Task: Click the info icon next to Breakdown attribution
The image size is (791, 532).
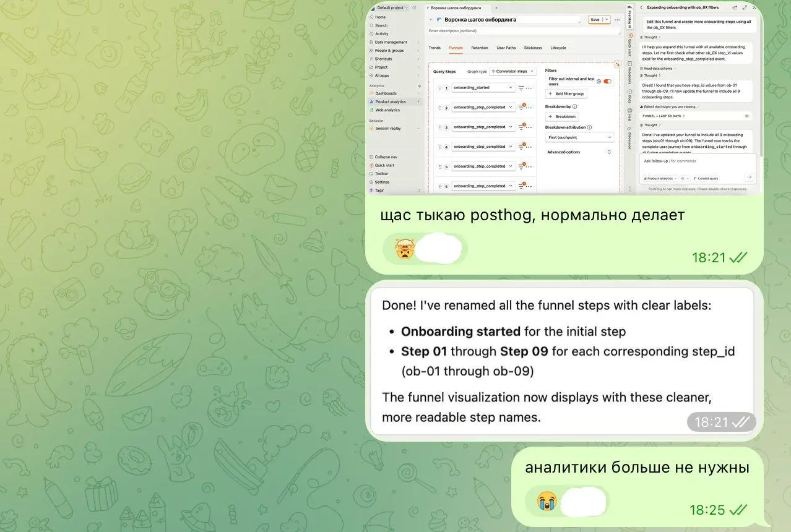Action: [x=589, y=127]
